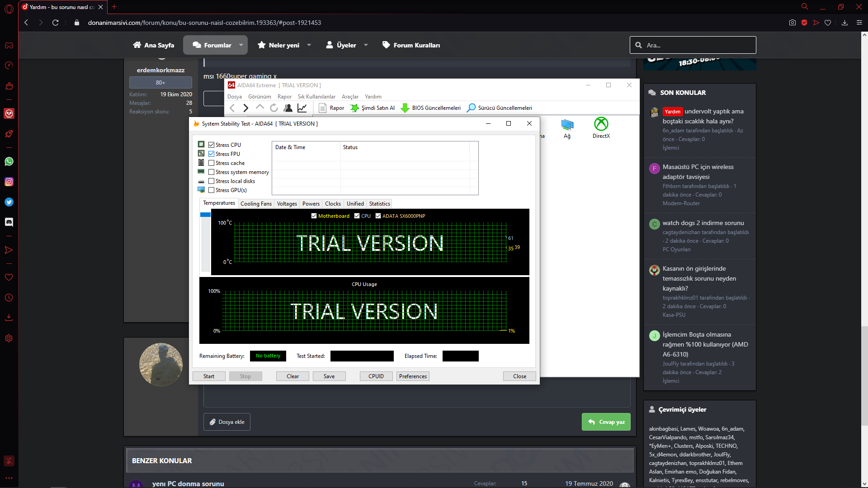The height and width of the screenshot is (488, 868).
Task: Click AIDA64 forward navigation arrow
Action: coord(246,108)
